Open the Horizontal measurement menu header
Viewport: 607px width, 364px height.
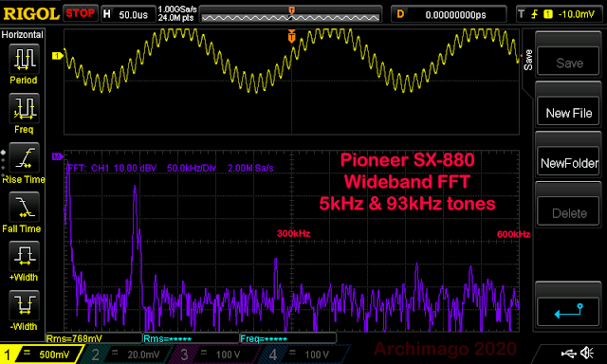(23, 34)
